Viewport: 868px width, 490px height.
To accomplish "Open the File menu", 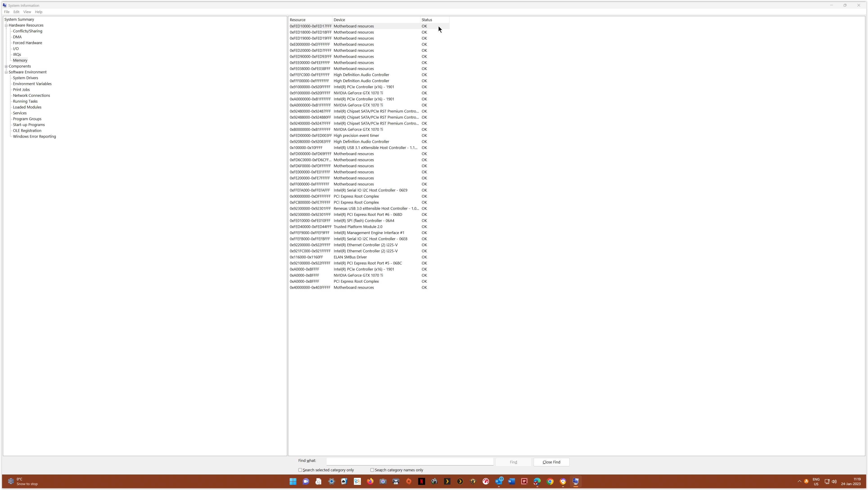I will point(7,12).
